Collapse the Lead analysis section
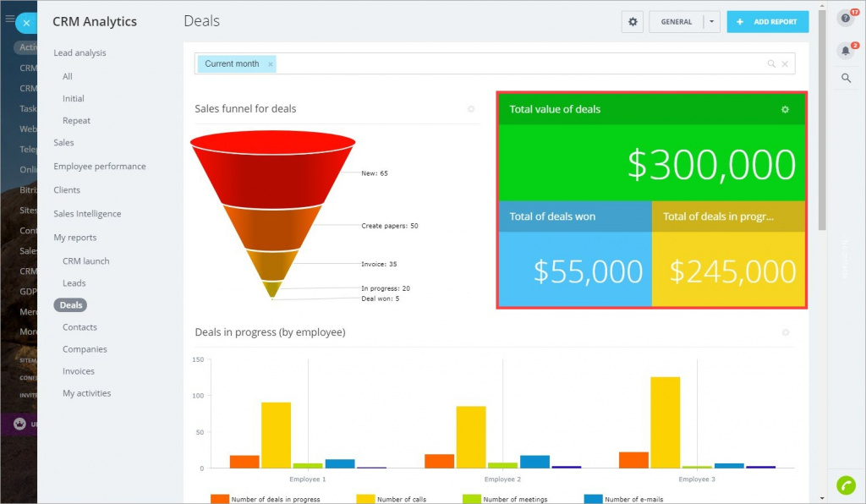866x504 pixels. pyautogui.click(x=78, y=52)
